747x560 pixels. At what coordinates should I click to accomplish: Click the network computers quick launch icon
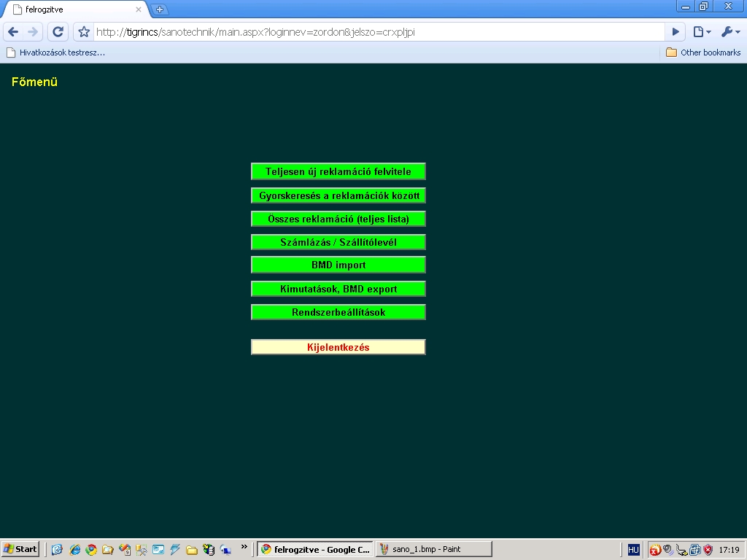(x=225, y=550)
